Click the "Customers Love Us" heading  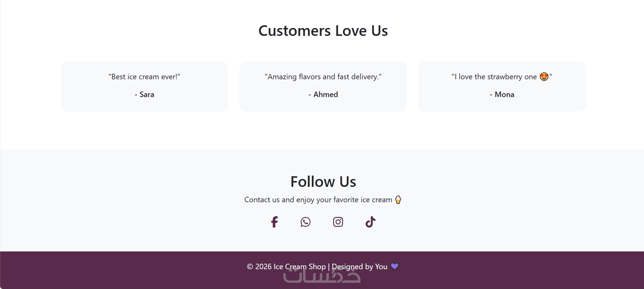click(323, 31)
